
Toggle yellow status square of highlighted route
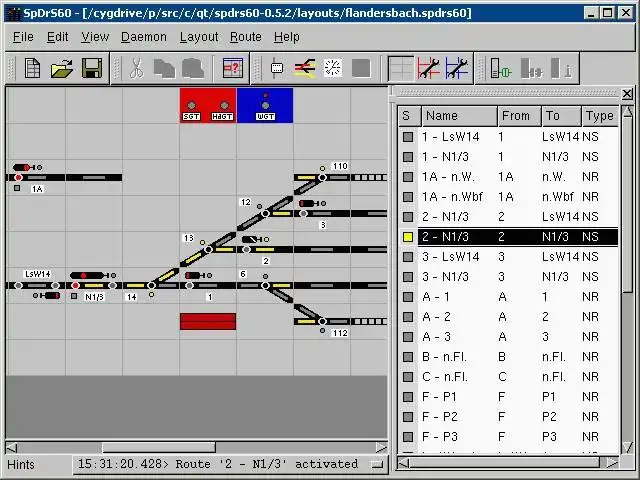pos(408,237)
